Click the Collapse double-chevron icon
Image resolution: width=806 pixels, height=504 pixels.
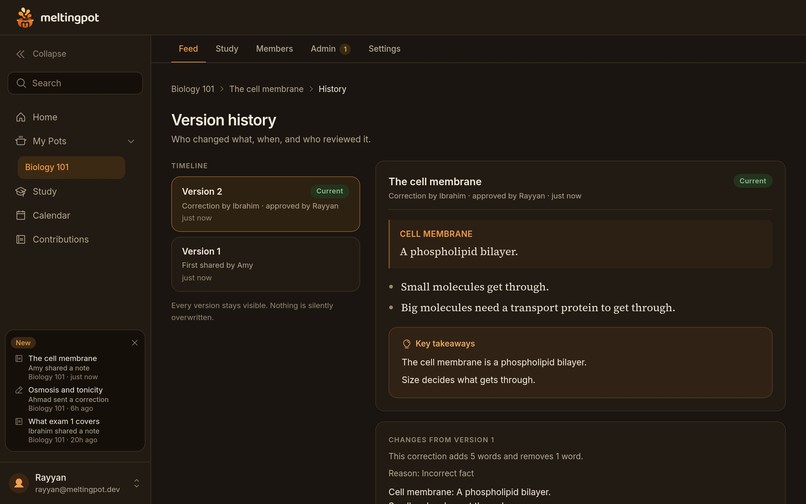tap(21, 54)
